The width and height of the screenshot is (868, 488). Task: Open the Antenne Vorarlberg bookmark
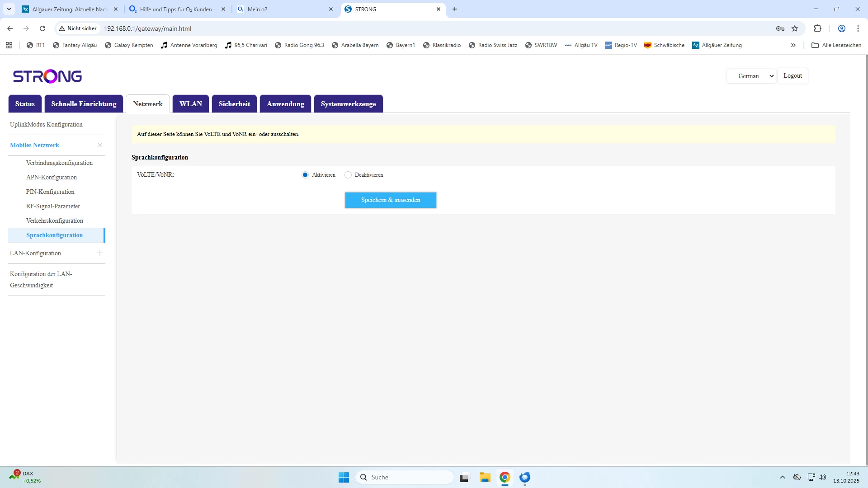point(189,45)
